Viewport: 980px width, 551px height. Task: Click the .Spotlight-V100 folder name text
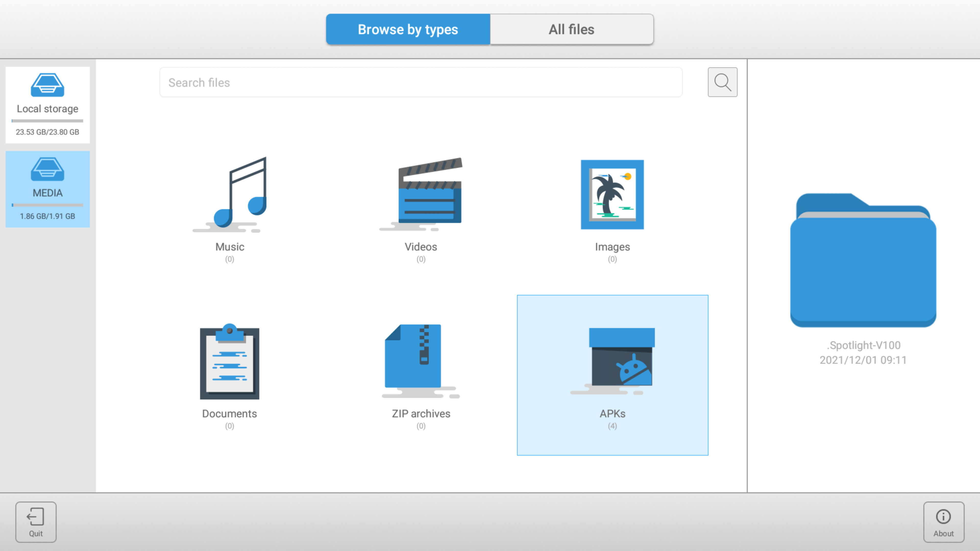tap(863, 345)
